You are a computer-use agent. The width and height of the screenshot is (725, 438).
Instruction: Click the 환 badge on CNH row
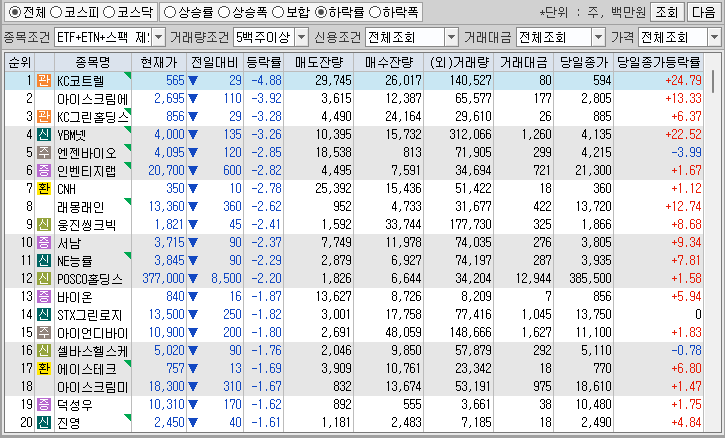[44, 189]
